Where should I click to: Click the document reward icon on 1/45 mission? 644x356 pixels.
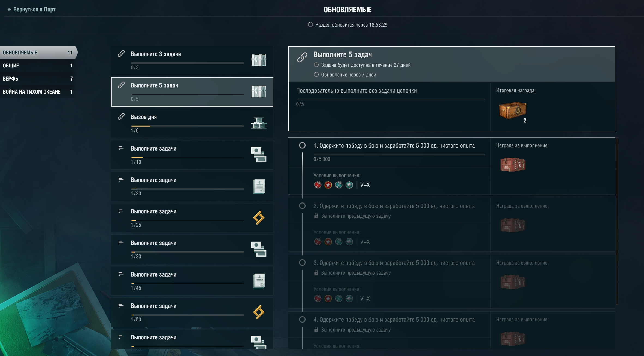click(x=259, y=281)
